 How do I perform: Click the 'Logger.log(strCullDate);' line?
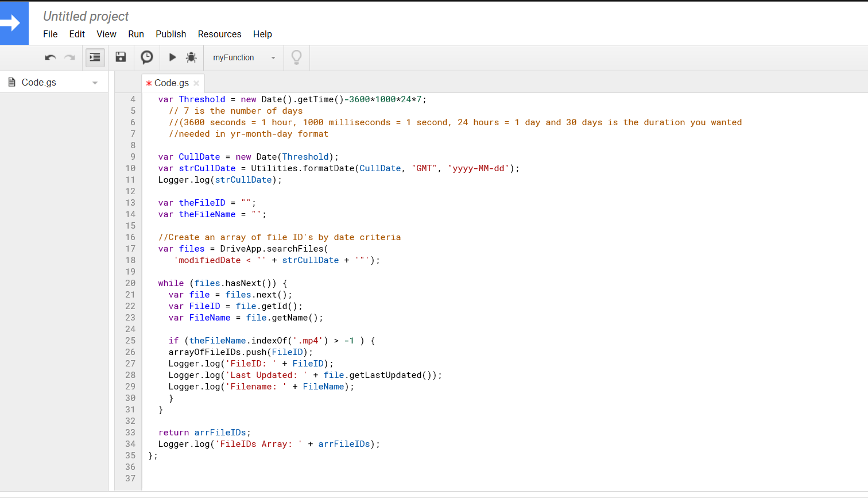220,180
